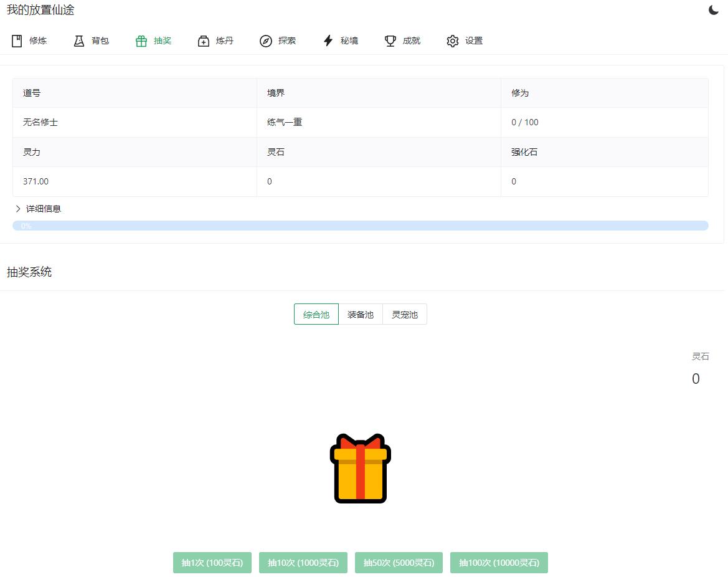Click the 境界 header cell
Viewport: 728px width, 577px height.
coord(379,93)
